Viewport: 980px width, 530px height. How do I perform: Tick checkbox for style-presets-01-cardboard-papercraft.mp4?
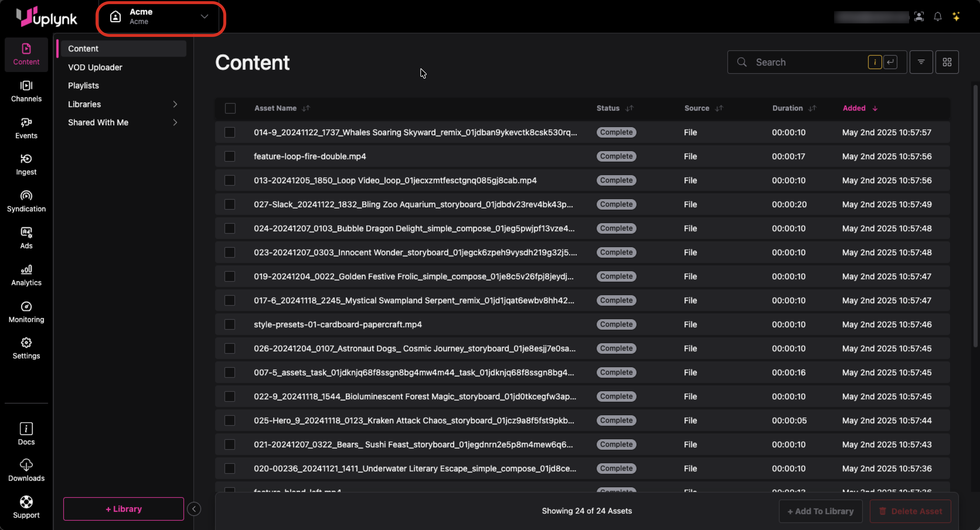(x=230, y=324)
